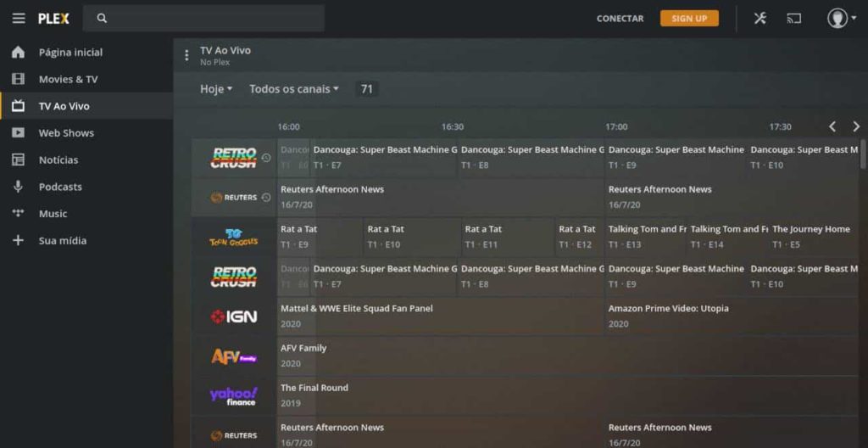Select Rat a Tat T1 · E12
Viewport: 868px width, 448px height.
pos(580,238)
